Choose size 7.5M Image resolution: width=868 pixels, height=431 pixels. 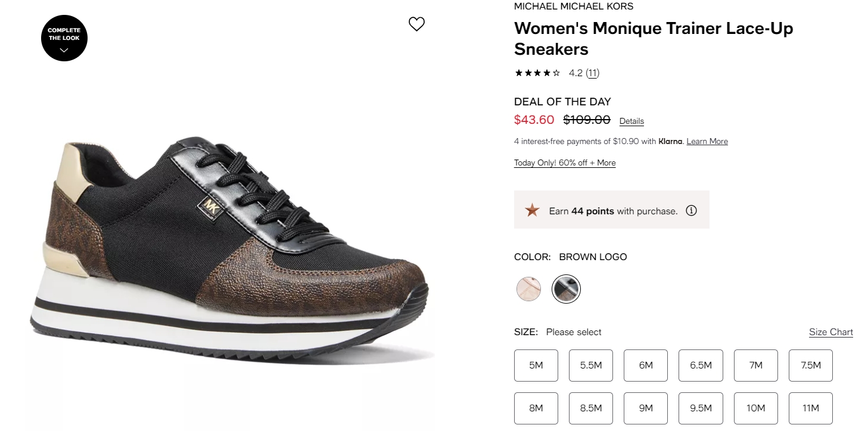(x=811, y=366)
